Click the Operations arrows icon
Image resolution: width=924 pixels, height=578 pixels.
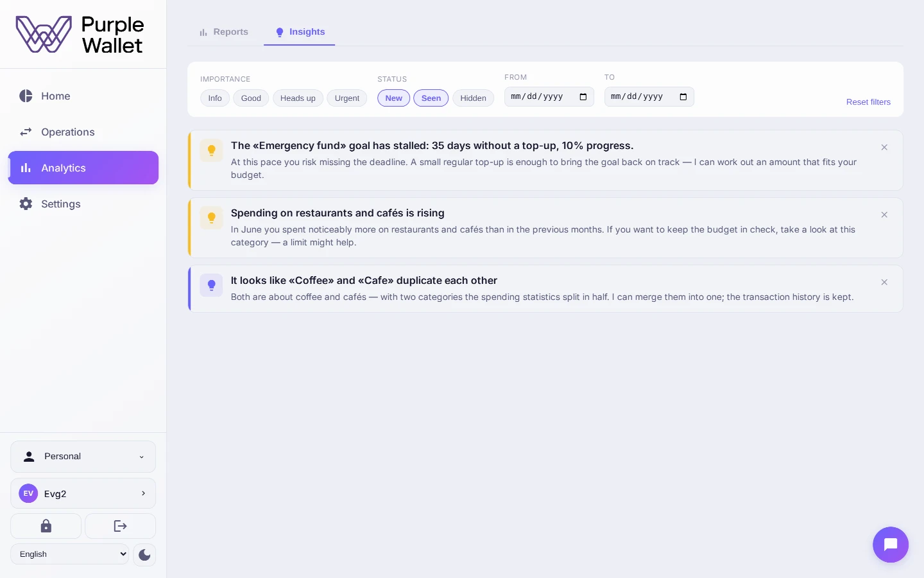click(x=26, y=132)
